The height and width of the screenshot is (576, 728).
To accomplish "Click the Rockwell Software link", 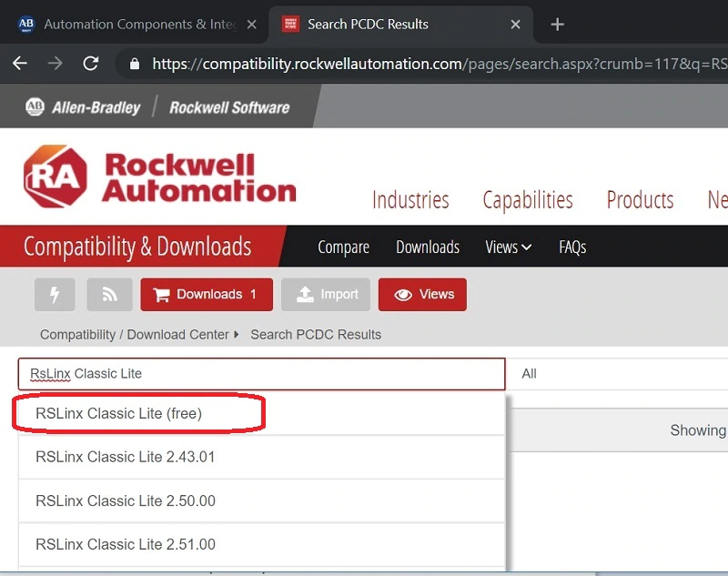I will (229, 107).
